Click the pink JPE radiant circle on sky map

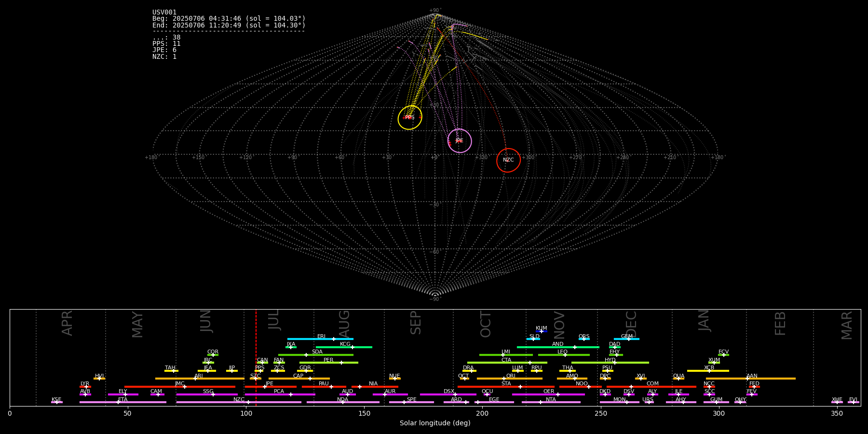point(460,141)
